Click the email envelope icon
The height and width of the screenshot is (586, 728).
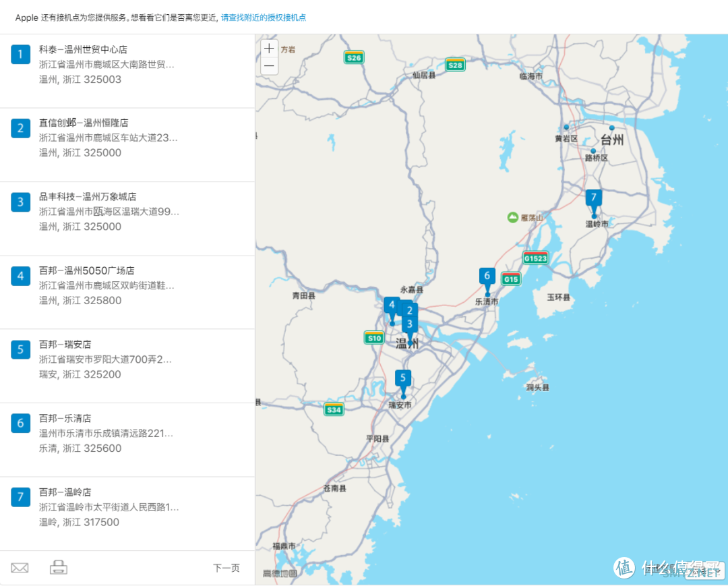pyautogui.click(x=20, y=568)
